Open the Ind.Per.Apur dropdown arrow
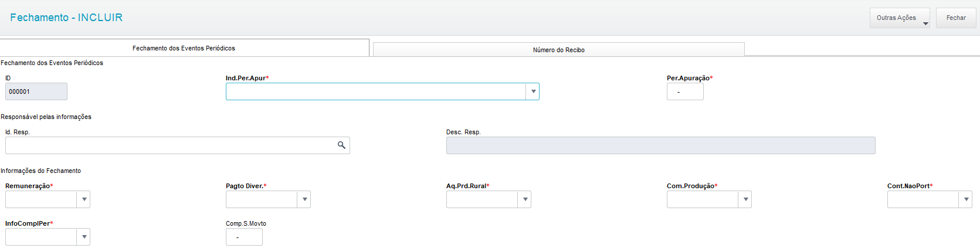The width and height of the screenshot is (980, 248). [533, 91]
